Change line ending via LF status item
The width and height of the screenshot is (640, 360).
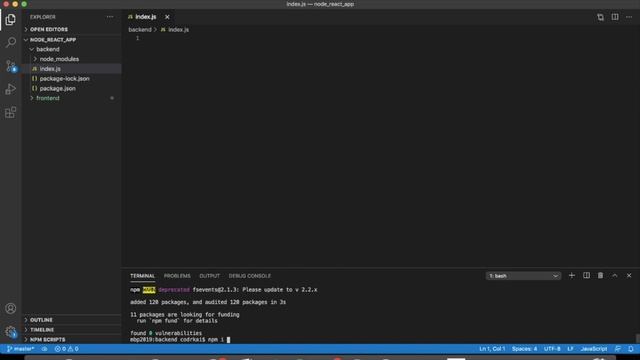570,349
